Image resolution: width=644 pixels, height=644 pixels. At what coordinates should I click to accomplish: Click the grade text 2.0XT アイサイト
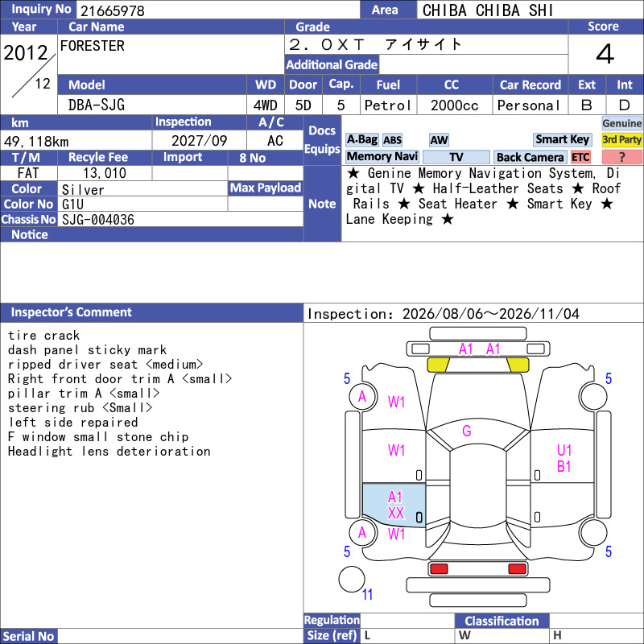tap(375, 44)
